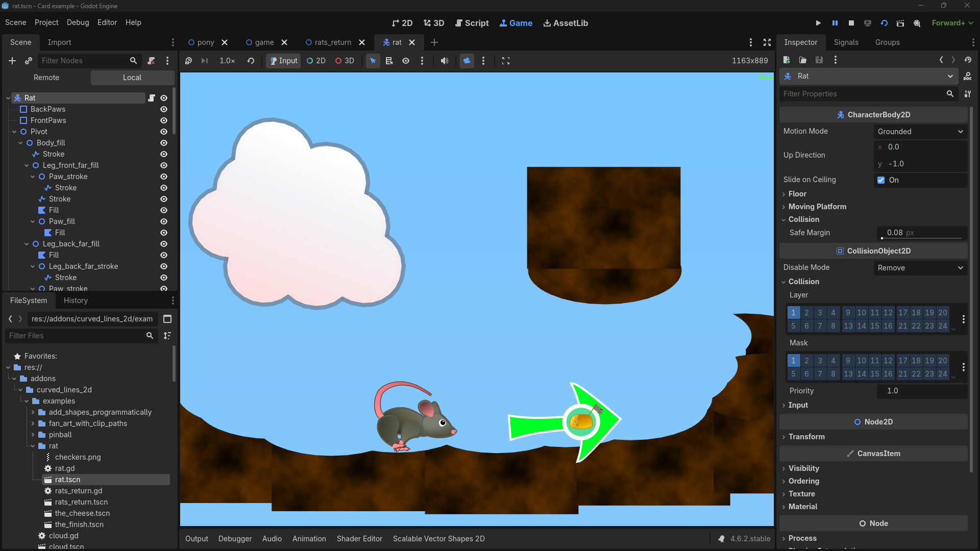Toggle visibility of Body_fill node
This screenshot has height=551, width=980.
click(x=164, y=143)
